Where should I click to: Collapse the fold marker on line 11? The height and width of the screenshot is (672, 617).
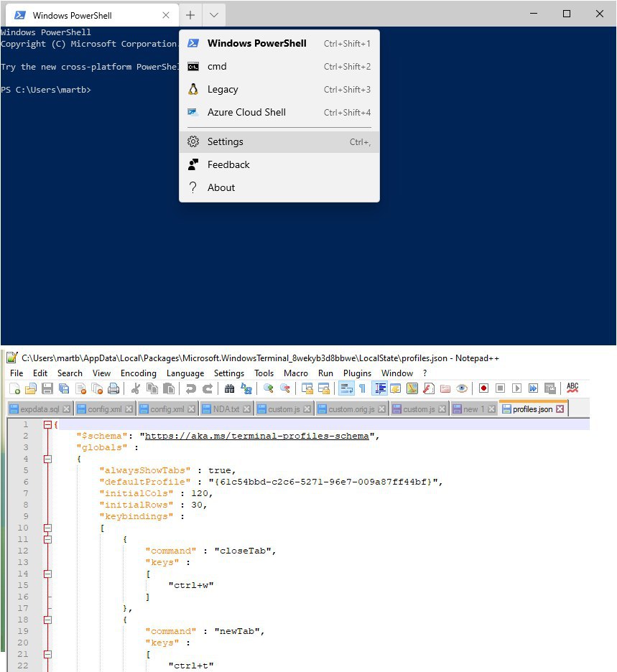pyautogui.click(x=47, y=540)
